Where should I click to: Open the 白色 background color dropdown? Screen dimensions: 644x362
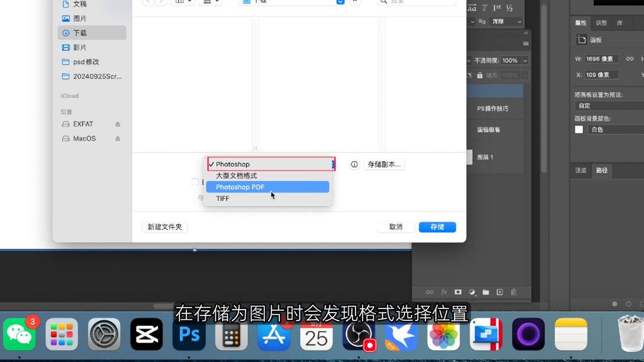616,130
